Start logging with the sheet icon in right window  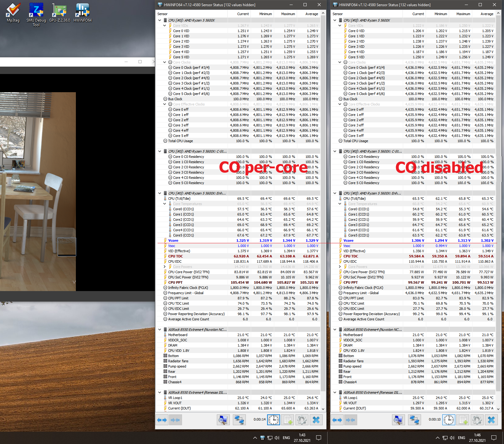coord(463,420)
